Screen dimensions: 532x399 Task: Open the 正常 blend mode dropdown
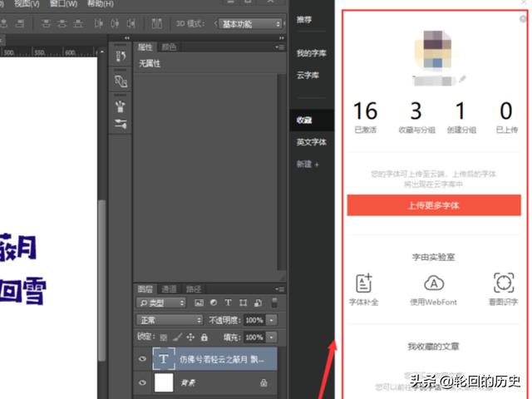click(170, 320)
